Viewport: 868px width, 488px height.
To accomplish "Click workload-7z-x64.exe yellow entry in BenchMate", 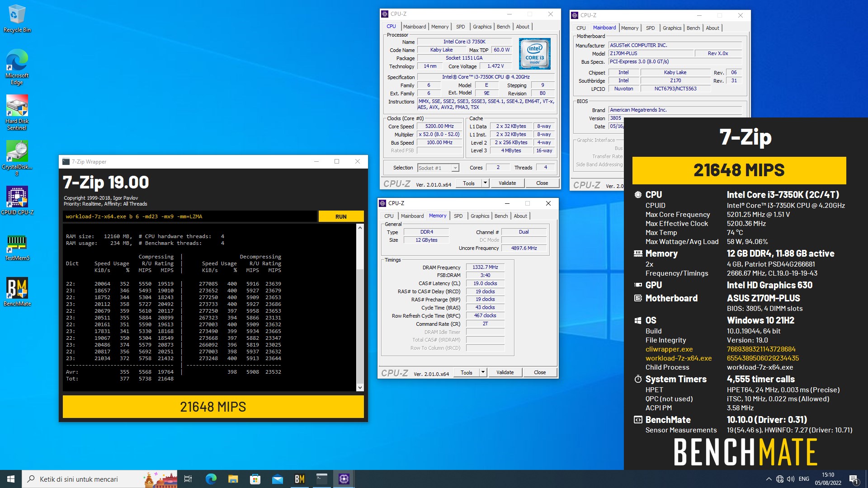I will [679, 358].
